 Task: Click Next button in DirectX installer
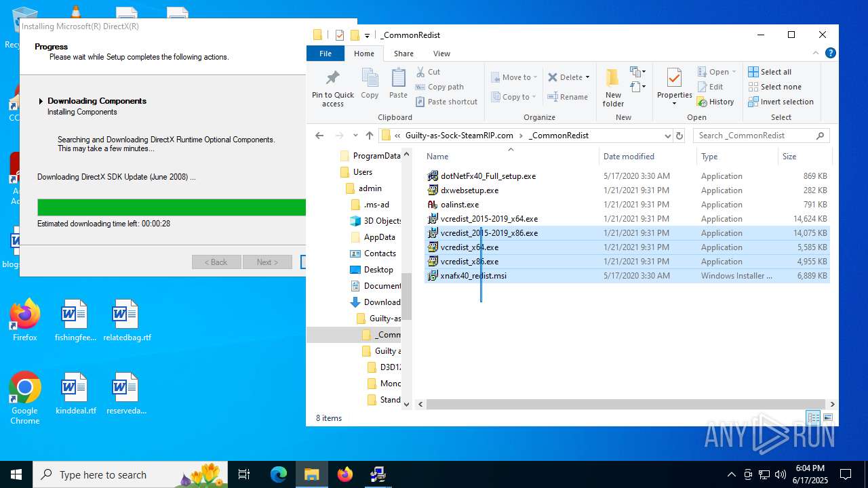[267, 262]
